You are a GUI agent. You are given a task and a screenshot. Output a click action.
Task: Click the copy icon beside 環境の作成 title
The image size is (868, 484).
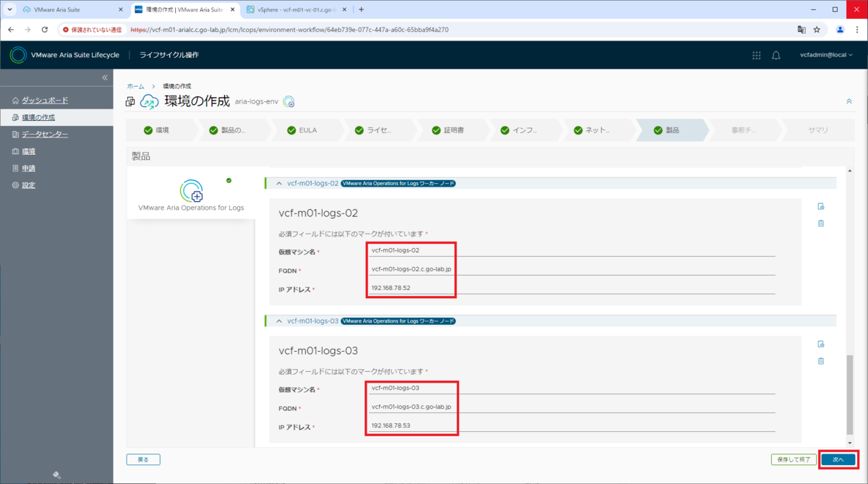(x=131, y=102)
